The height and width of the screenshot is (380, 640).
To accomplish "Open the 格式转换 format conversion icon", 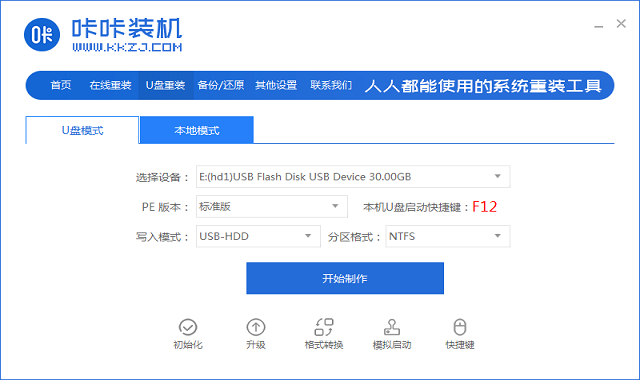I will click(x=324, y=327).
